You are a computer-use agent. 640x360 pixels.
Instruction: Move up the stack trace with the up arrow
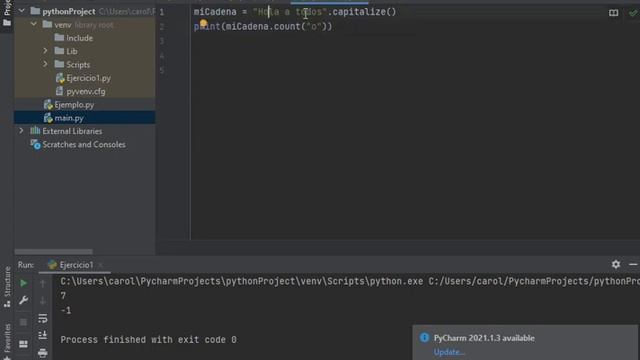(42, 283)
